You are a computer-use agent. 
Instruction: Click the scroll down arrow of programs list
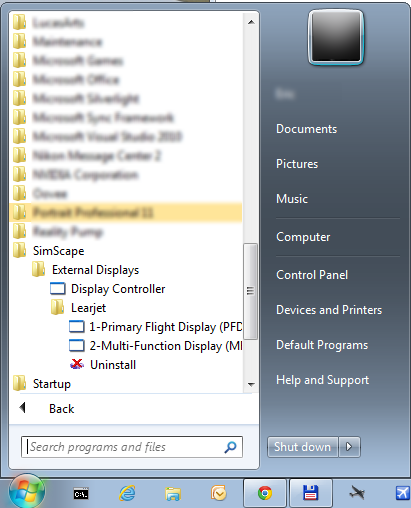click(x=251, y=384)
